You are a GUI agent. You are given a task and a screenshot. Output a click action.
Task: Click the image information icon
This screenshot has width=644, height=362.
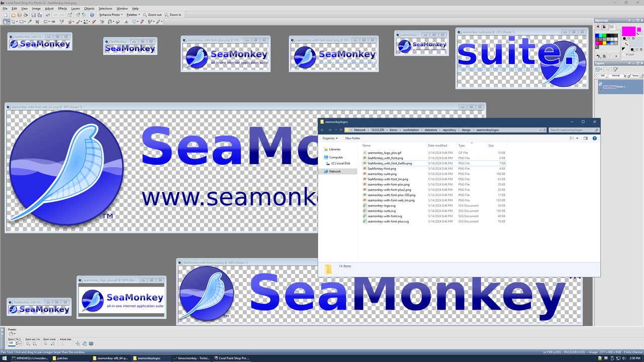click(x=92, y=15)
